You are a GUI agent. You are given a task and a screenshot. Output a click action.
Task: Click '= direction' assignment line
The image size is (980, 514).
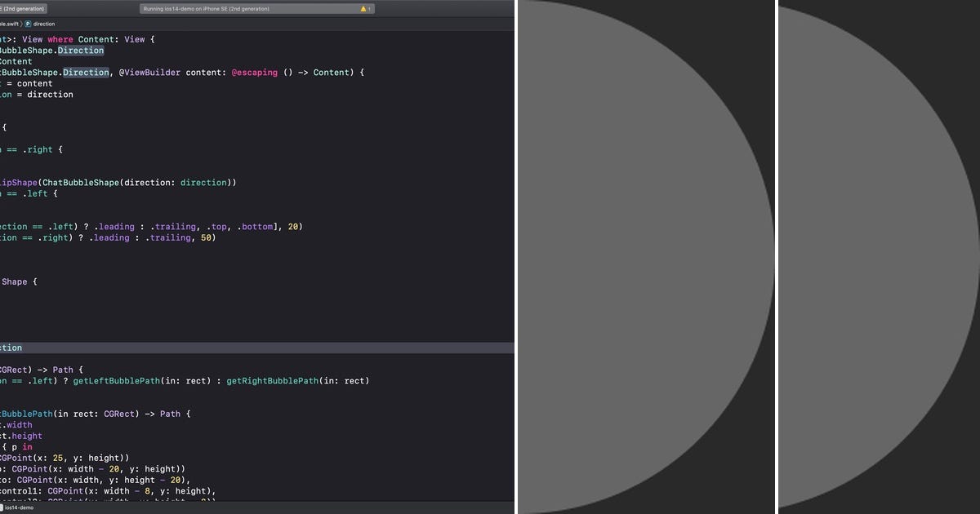pos(44,95)
